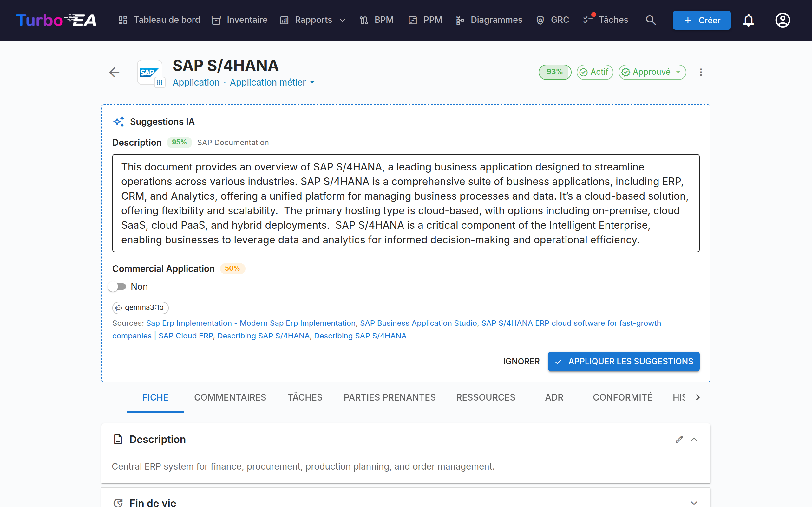Click the SAP application logo thumbnail

[x=150, y=72]
